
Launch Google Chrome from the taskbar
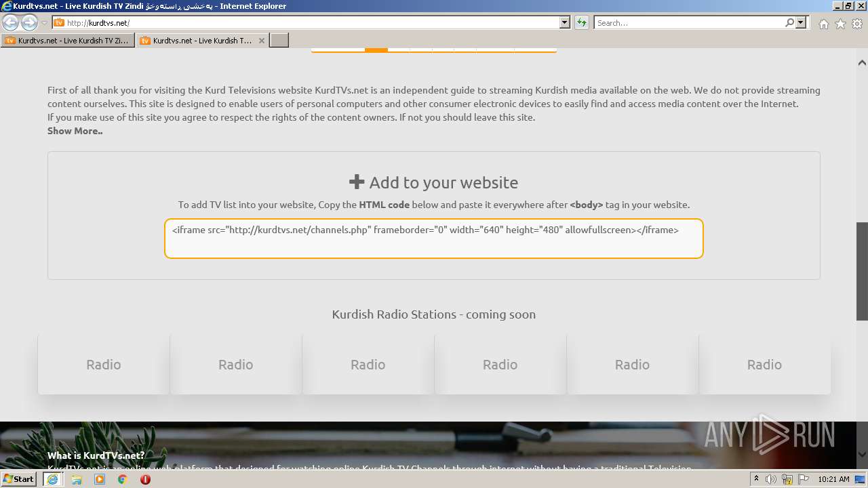pyautogui.click(x=123, y=479)
